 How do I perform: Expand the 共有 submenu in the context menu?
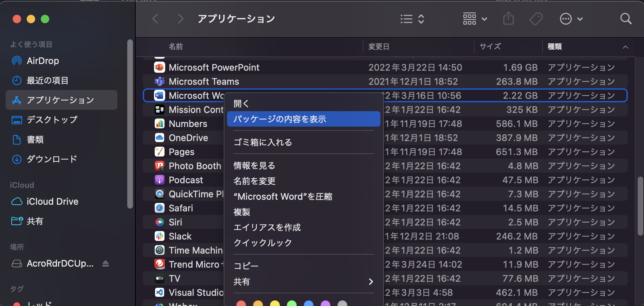pos(371,282)
